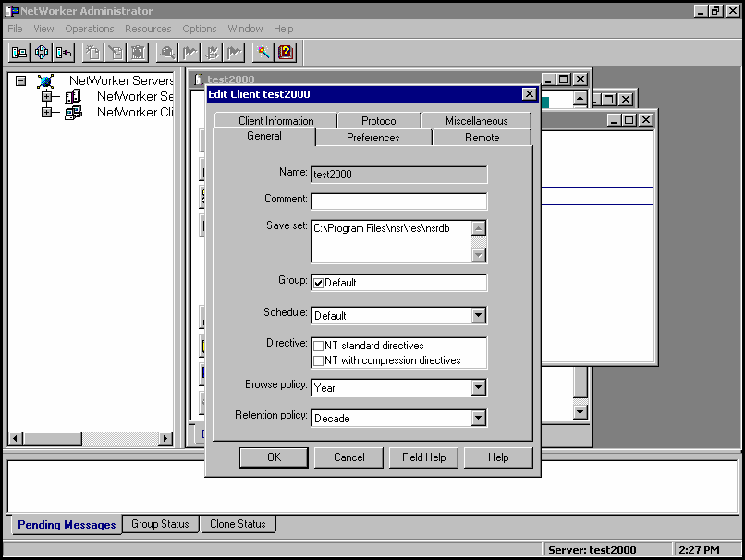Click the test2000 window scroll-up arrow
Viewport: 745px width, 560px height.
(580, 99)
